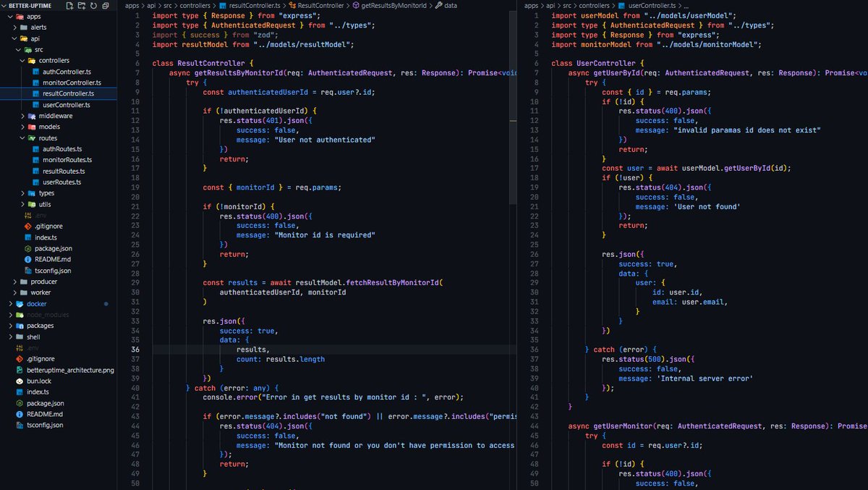
Task: Click the utils folder icon
Action: (33, 204)
